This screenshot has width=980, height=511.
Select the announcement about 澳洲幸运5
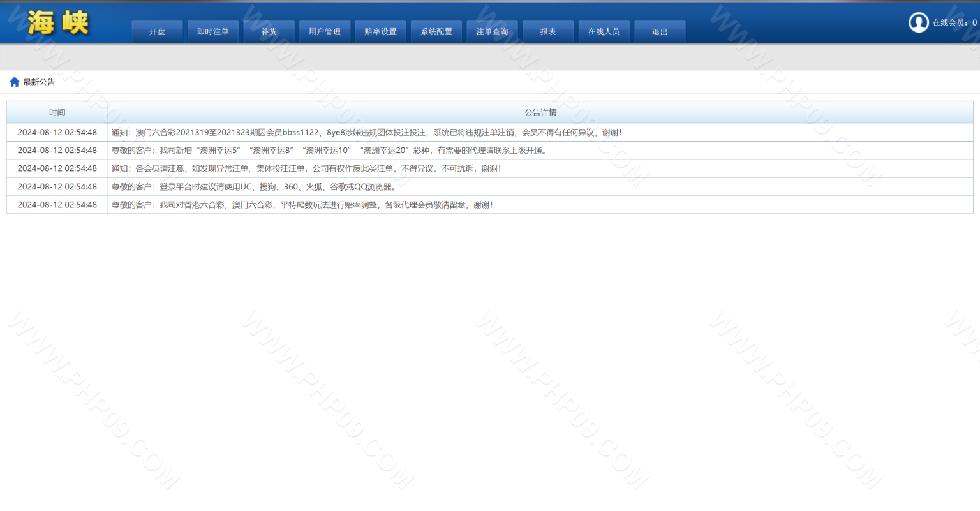[330, 151]
